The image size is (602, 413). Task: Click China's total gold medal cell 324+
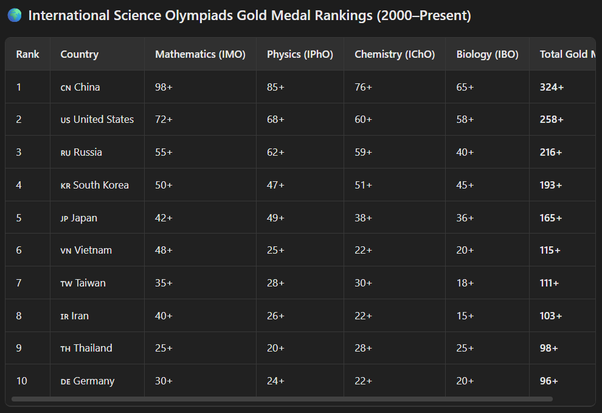552,88
